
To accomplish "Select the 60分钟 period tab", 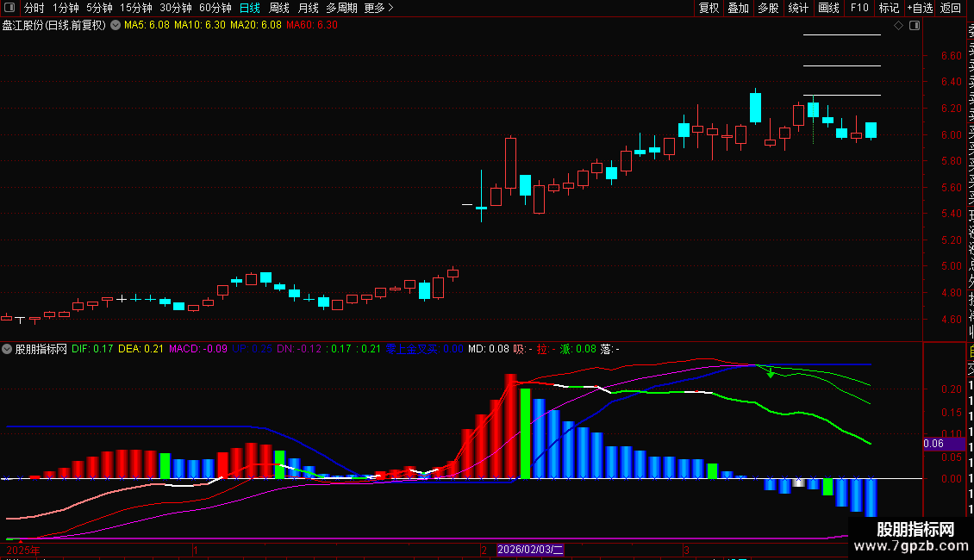I will [215, 8].
